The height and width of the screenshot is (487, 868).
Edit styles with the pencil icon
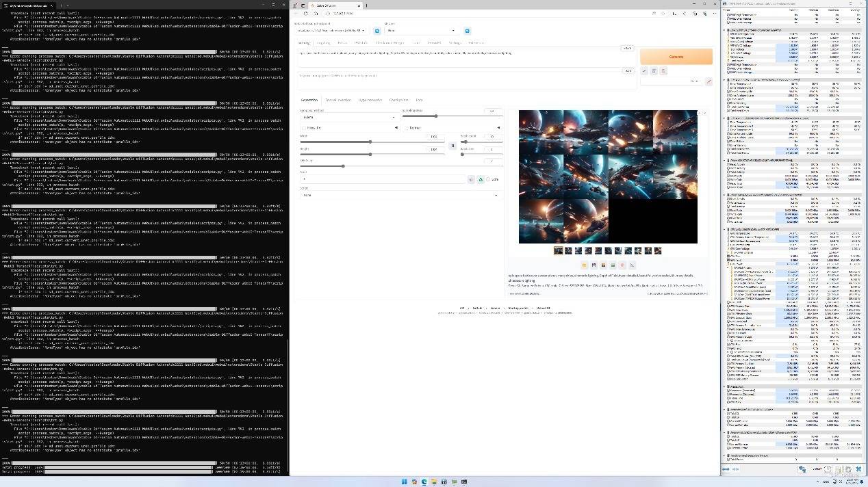point(709,81)
